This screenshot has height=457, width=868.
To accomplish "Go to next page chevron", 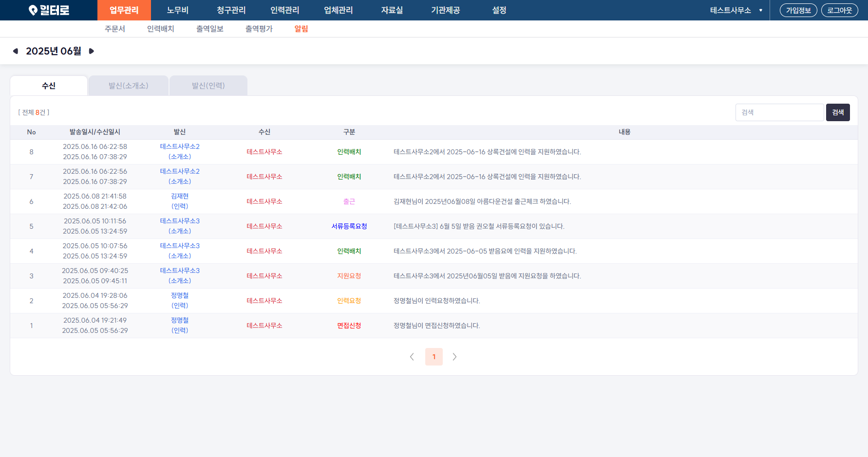I will [454, 357].
